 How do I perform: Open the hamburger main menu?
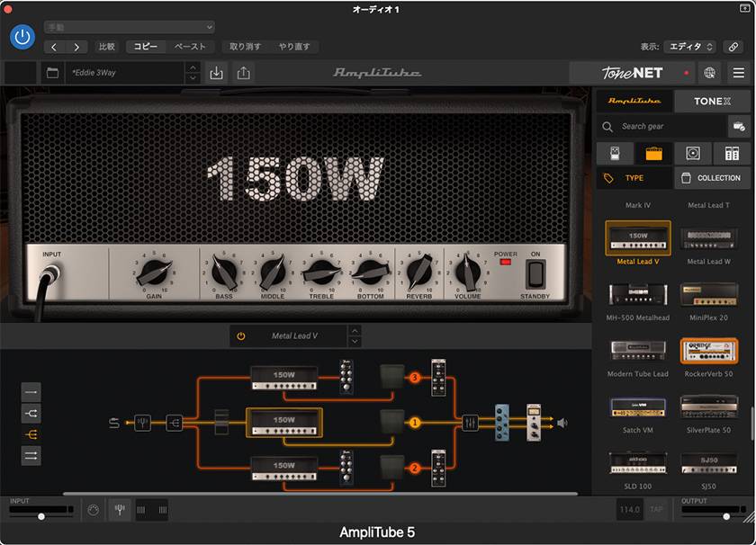click(738, 73)
